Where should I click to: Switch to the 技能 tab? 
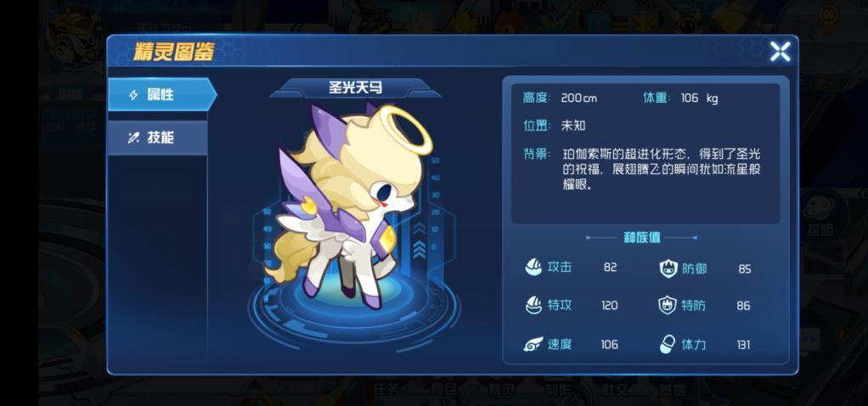(x=158, y=138)
